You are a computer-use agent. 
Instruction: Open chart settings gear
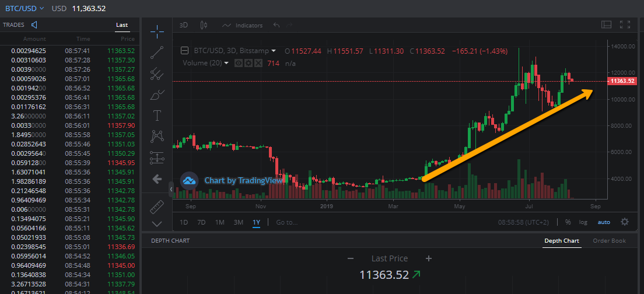(x=625, y=222)
